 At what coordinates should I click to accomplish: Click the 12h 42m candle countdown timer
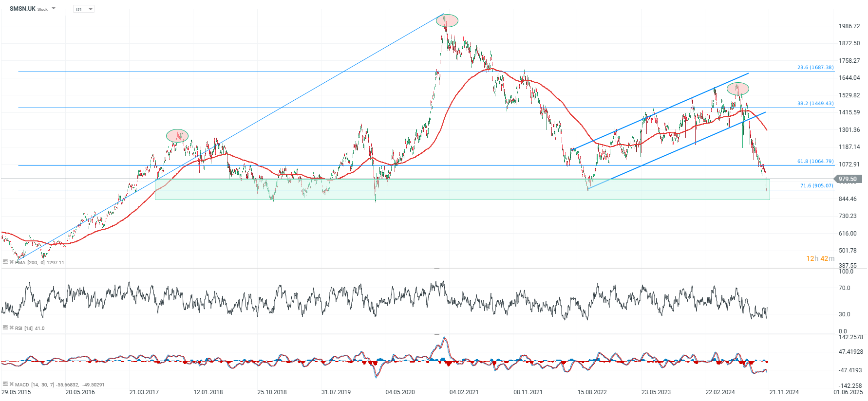point(820,258)
